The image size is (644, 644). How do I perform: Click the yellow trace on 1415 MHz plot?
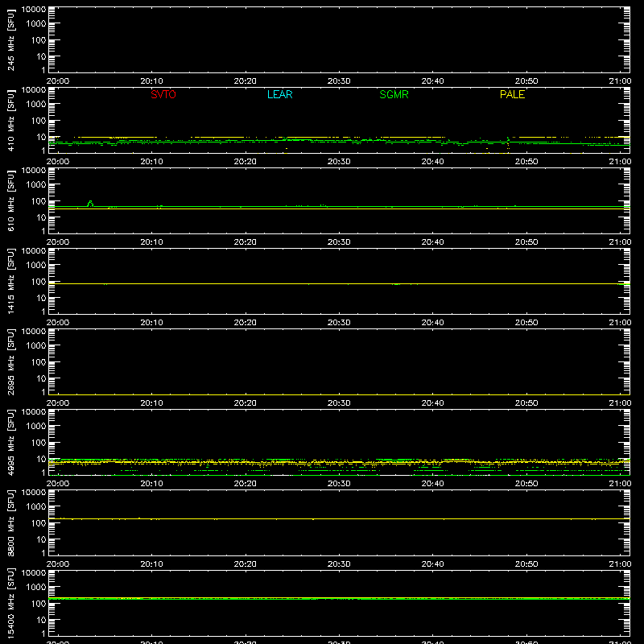(339, 284)
